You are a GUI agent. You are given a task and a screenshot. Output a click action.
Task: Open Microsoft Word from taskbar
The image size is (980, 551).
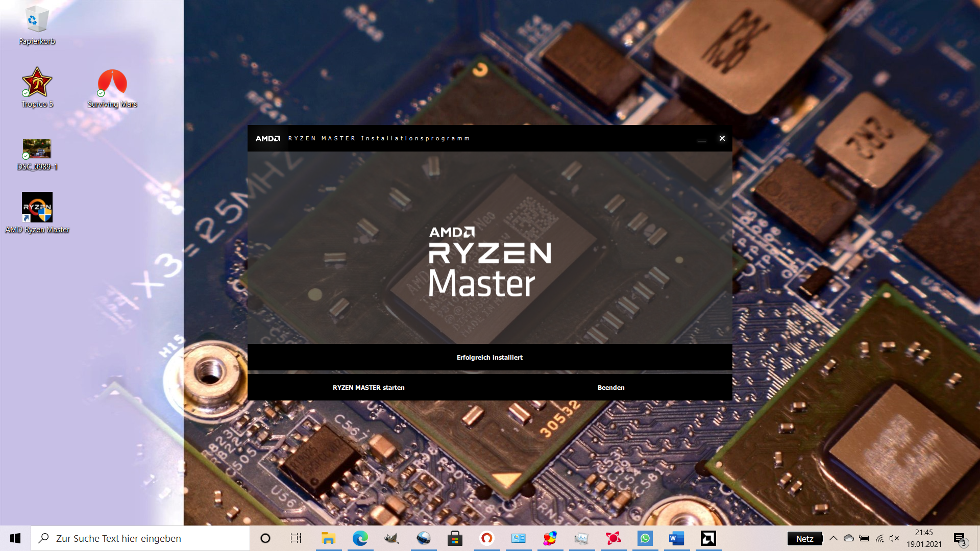(x=676, y=538)
